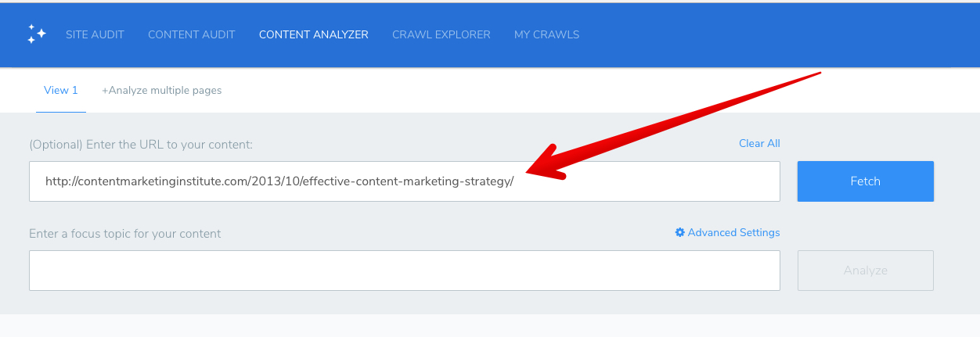This screenshot has width=980, height=337.
Task: Switch to the View 1 tab
Action: [x=60, y=91]
